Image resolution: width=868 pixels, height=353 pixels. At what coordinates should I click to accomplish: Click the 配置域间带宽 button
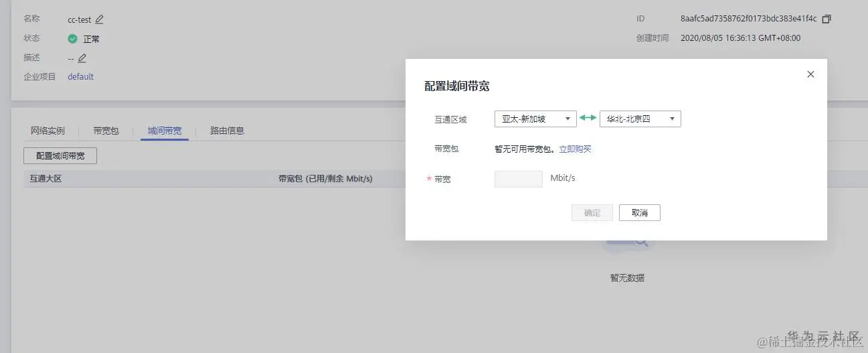(60, 155)
